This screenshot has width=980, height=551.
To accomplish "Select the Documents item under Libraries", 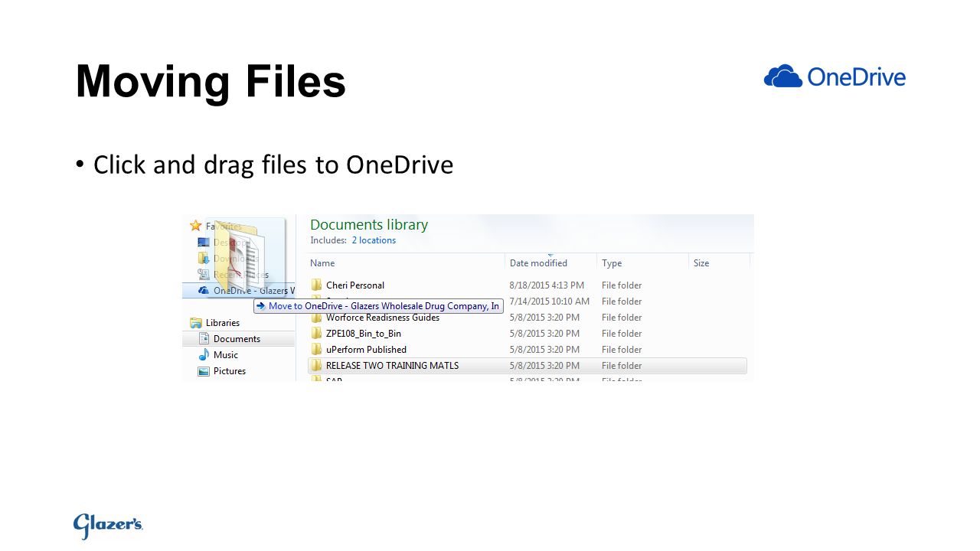I will coord(238,338).
